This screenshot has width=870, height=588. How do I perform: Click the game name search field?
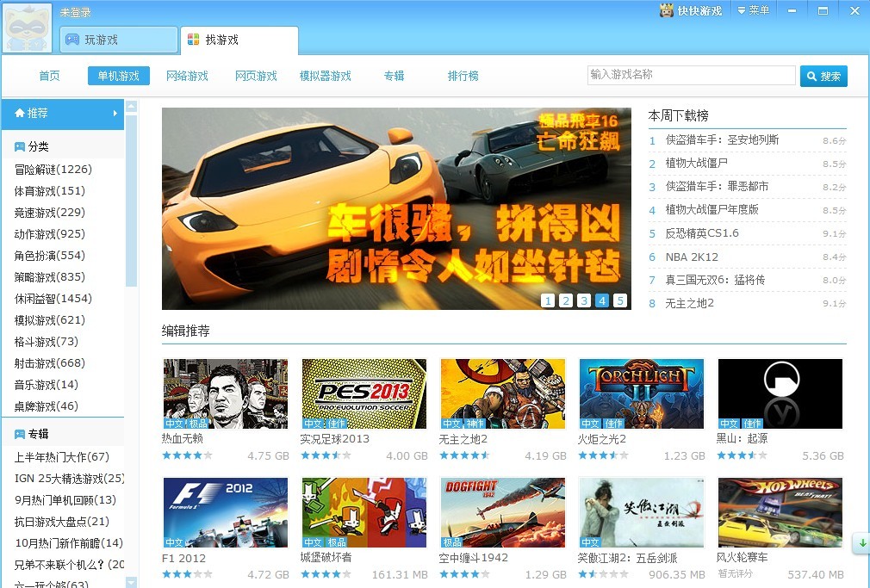tap(692, 76)
